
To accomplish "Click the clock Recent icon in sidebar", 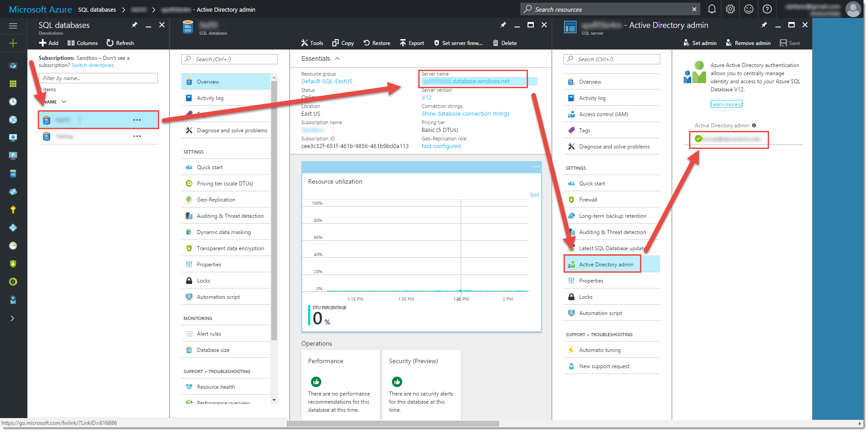I will 13,102.
